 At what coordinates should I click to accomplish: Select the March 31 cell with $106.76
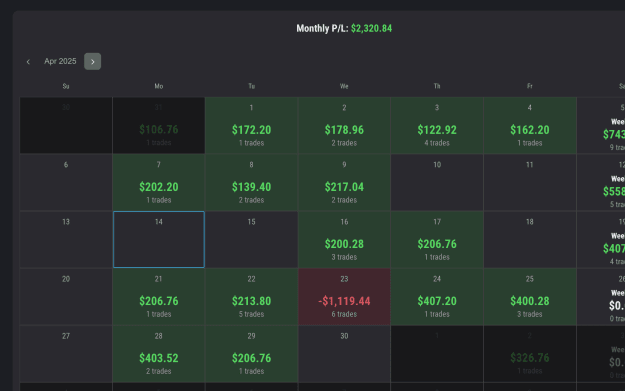[159, 125]
